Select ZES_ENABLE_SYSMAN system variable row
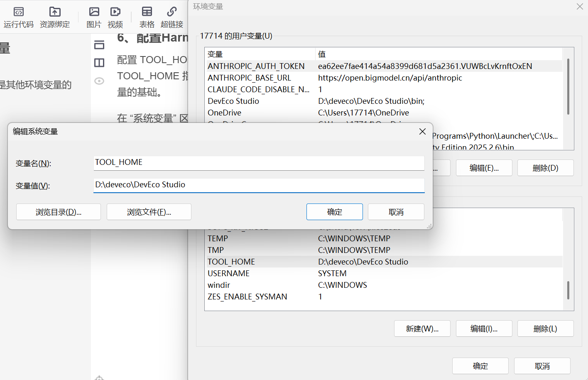588x380 pixels. tap(384, 297)
